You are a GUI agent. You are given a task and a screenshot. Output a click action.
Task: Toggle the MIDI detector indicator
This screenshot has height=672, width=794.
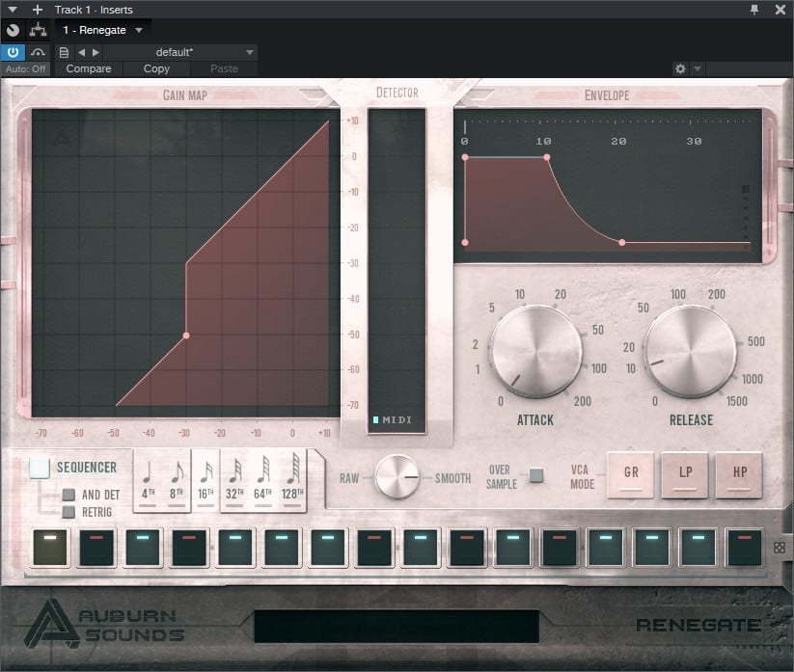pyautogui.click(x=392, y=420)
